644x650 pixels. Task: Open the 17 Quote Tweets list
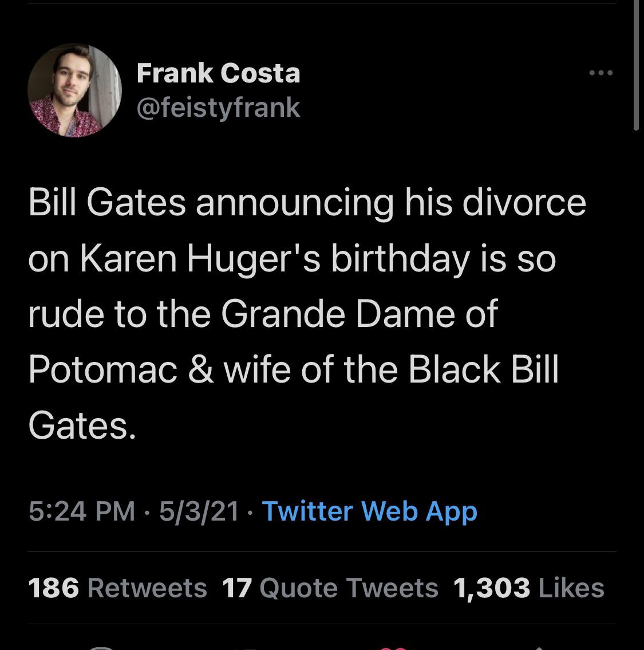click(330, 588)
